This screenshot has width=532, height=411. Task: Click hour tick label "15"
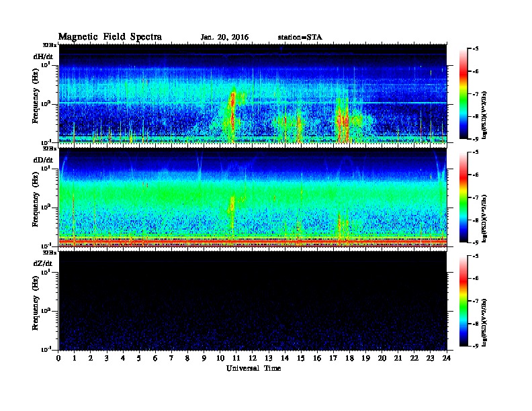coord(301,358)
